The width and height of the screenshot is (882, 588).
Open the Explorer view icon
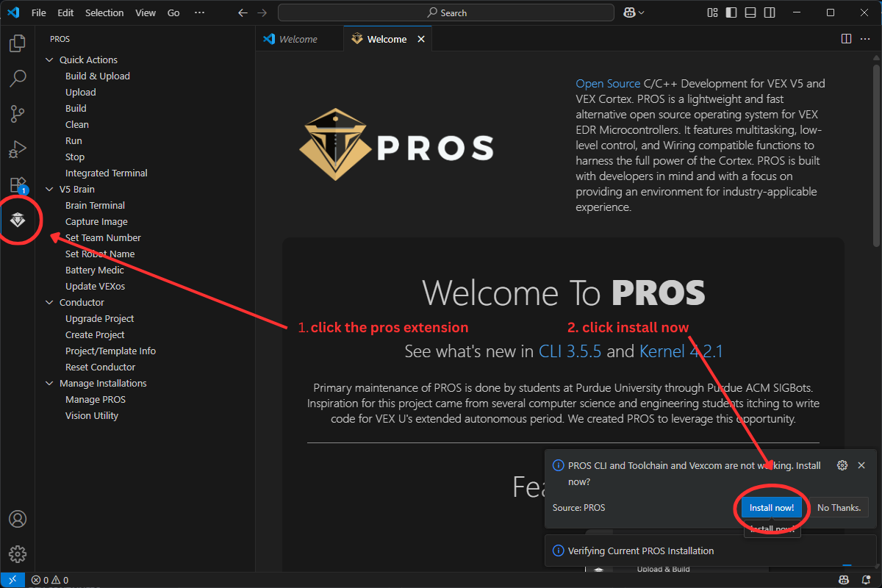[18, 43]
